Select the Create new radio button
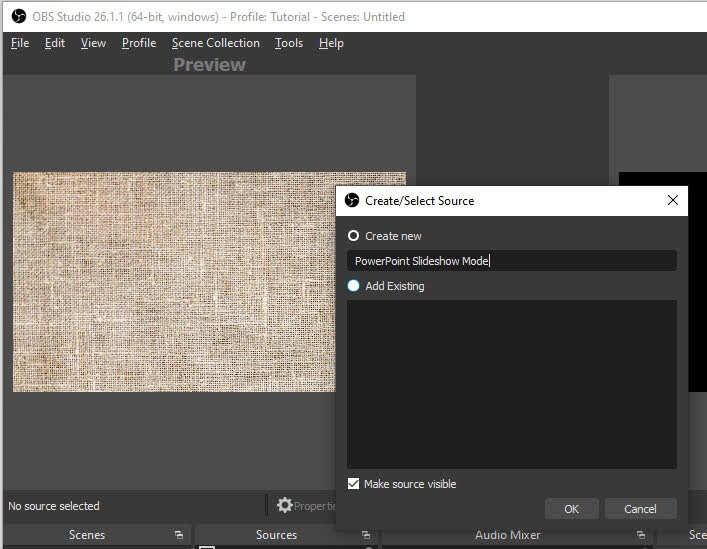The image size is (707, 549). click(x=353, y=236)
